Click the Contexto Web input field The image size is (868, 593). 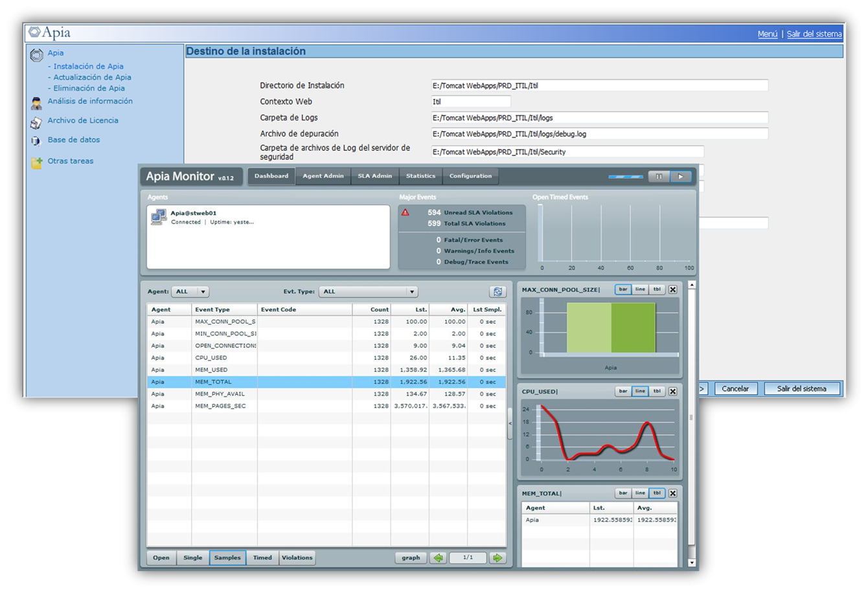coord(471,102)
